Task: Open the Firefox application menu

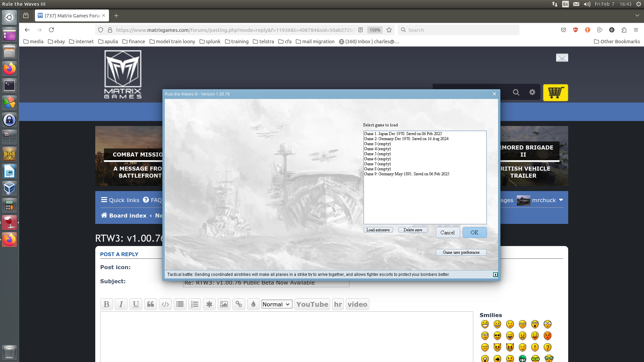Action: [x=636, y=30]
